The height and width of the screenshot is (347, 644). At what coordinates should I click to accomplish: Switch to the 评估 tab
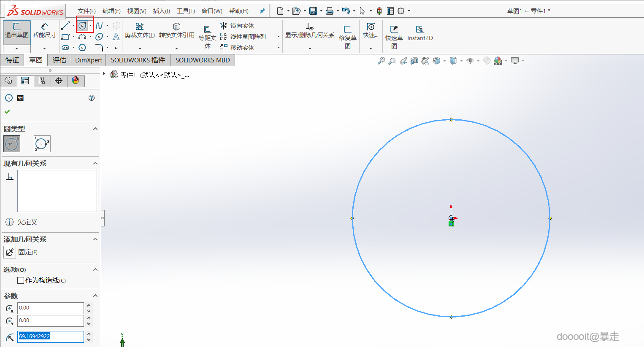pyautogui.click(x=60, y=60)
